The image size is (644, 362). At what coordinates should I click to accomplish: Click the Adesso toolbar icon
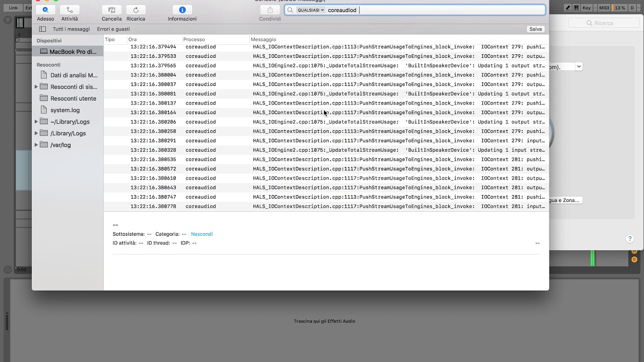point(46,10)
